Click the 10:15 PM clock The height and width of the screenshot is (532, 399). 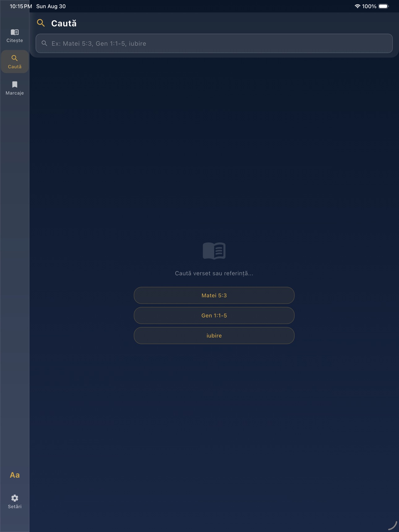point(21,6)
